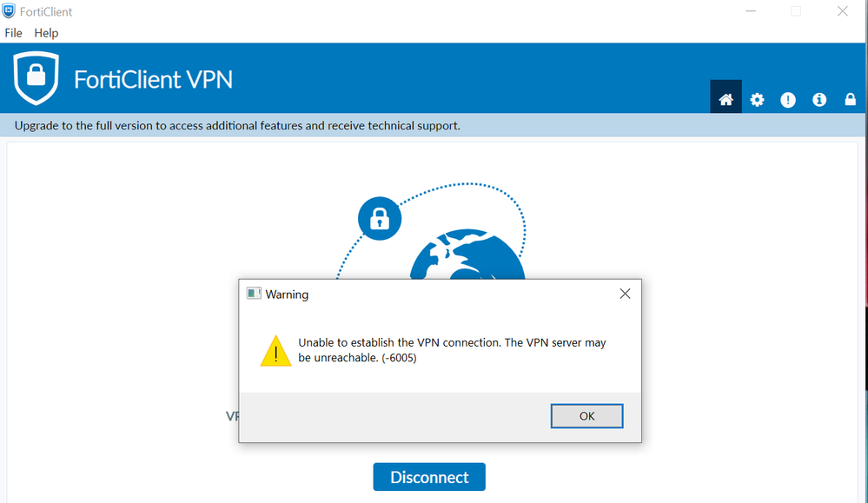Close the FortiClient window

[842, 11]
